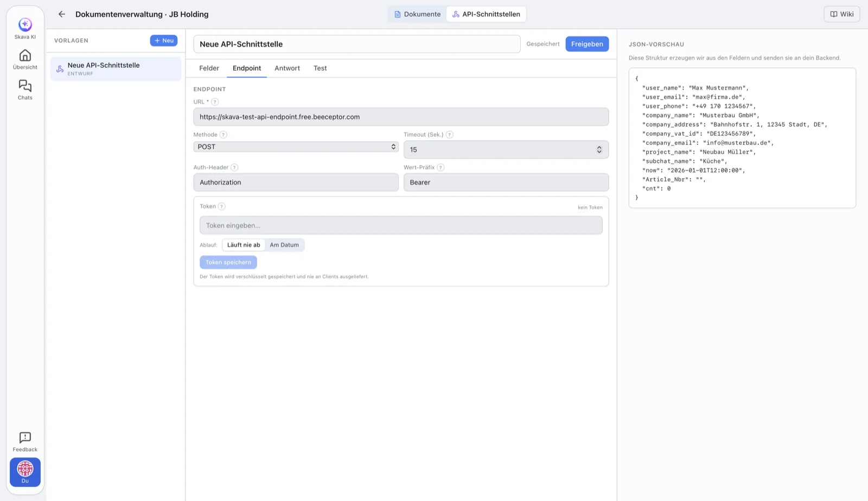Click the Authorization header input field
This screenshot has height=501, width=868.
pos(296,182)
